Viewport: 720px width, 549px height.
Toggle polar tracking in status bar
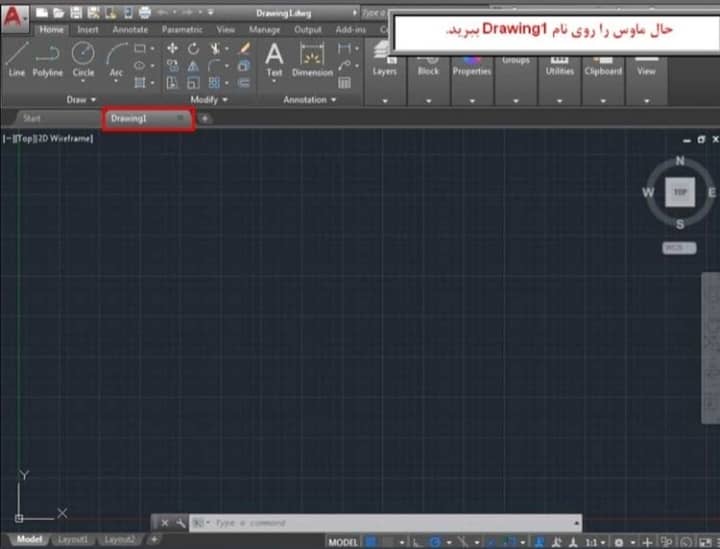click(x=435, y=543)
